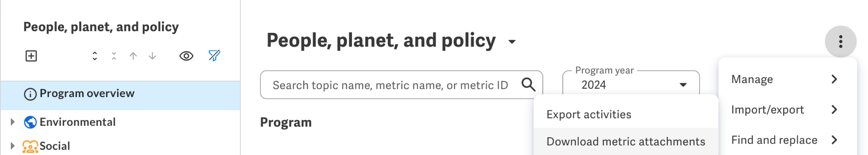
Task: Expand the Social tree node
Action: coord(13,146)
